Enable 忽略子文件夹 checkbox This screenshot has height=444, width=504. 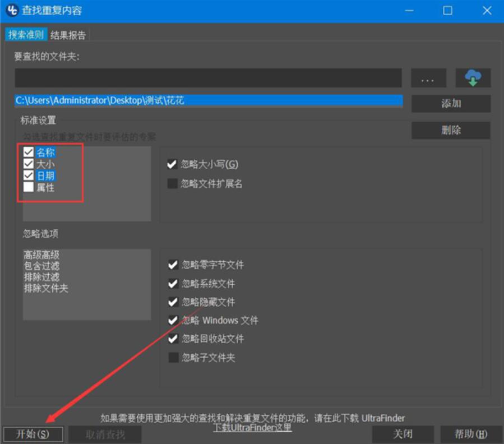tap(174, 357)
